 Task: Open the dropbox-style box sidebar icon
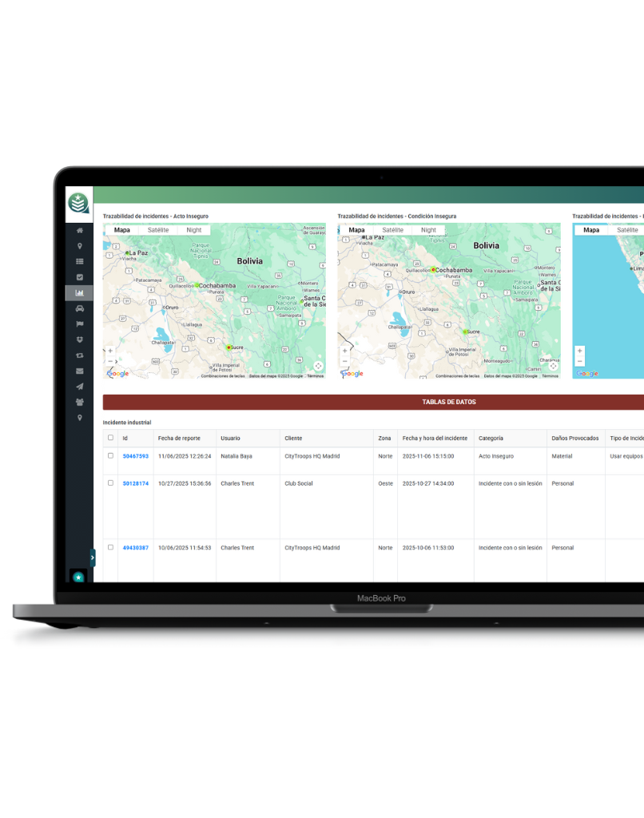pos(79,340)
